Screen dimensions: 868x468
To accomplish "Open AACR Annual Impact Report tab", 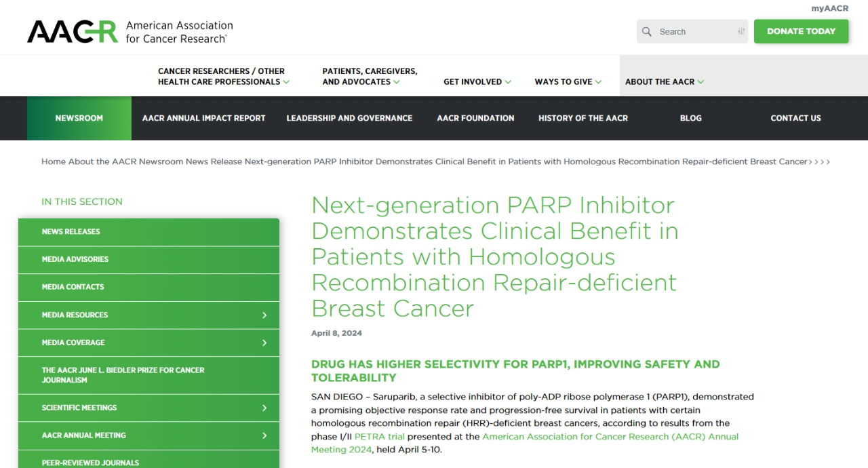I will click(203, 118).
